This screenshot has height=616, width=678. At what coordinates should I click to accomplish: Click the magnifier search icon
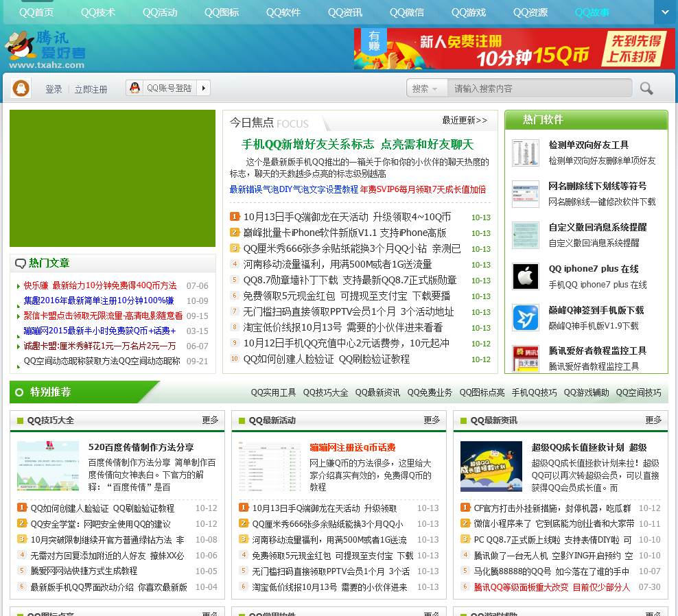click(x=646, y=88)
